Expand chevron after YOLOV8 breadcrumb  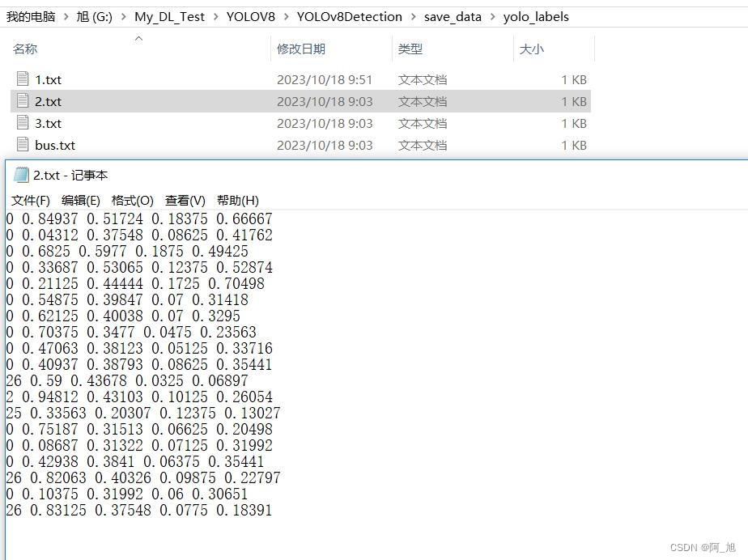pyautogui.click(x=287, y=17)
